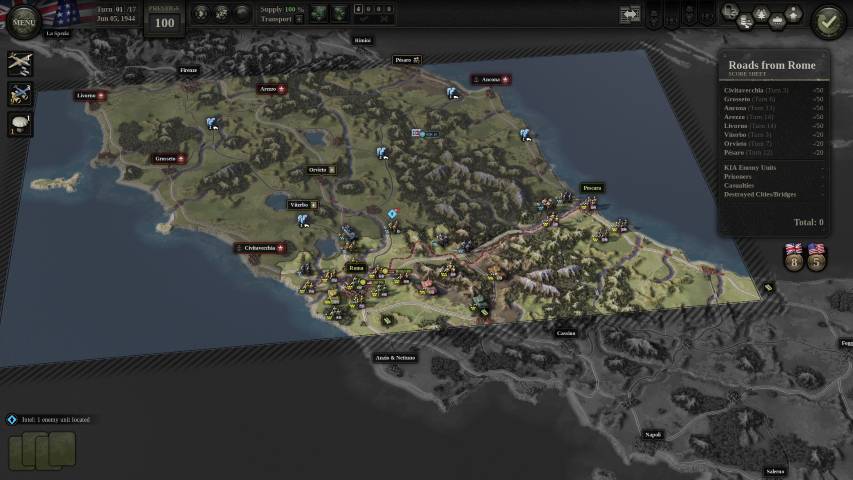Click the swap arrows icon in top bar
Viewport: 853px width, 480px height.
click(629, 15)
